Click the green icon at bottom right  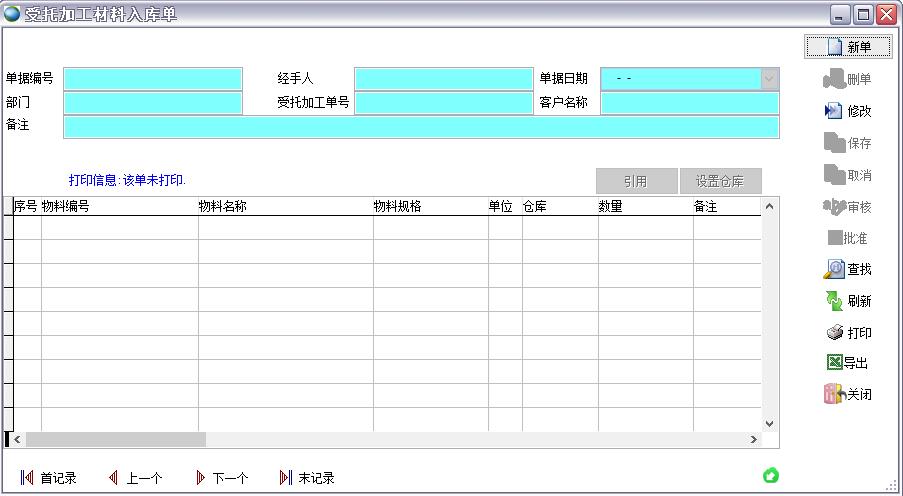[x=771, y=475]
